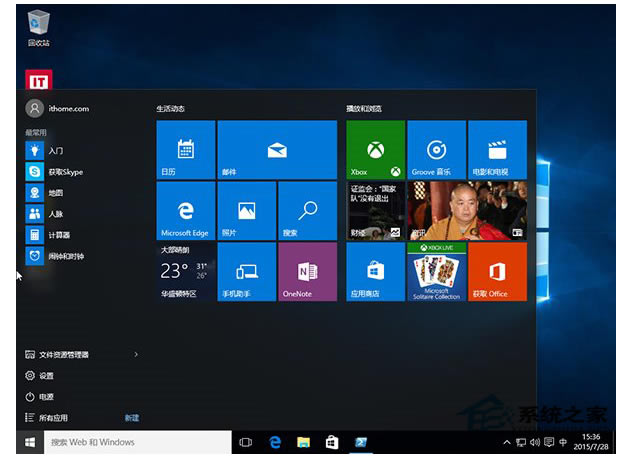This screenshot has height=463, width=631.
Task: Open the 电影和电视 Movies & TV tile
Action: pos(497,150)
